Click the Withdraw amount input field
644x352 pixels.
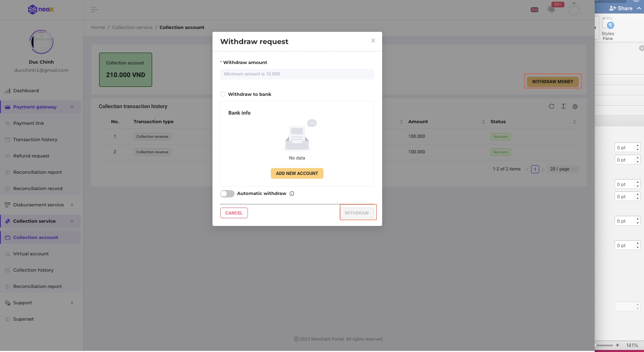(297, 74)
